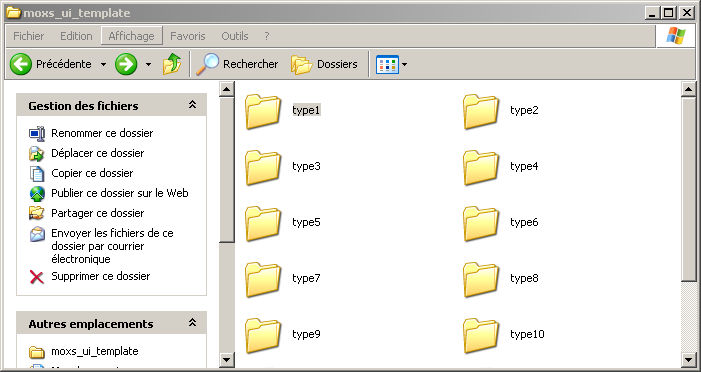Screen dimensions: 701x372
Task: Click the type1 folder name label
Action: click(306, 110)
